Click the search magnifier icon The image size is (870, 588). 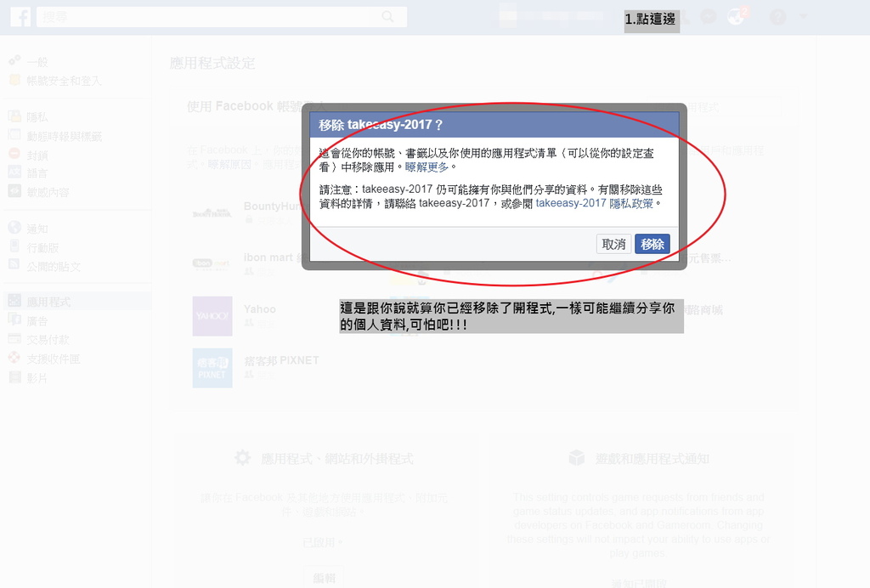tap(387, 17)
